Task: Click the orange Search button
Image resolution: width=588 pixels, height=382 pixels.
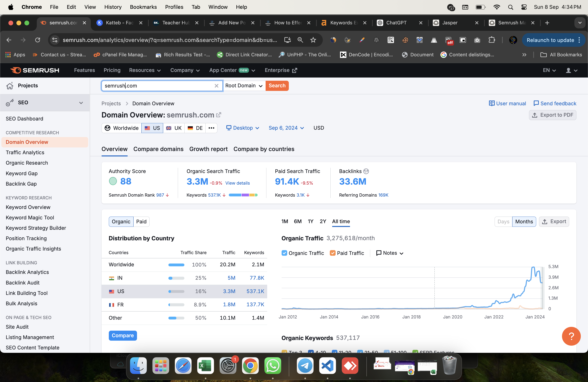Action: (x=277, y=86)
